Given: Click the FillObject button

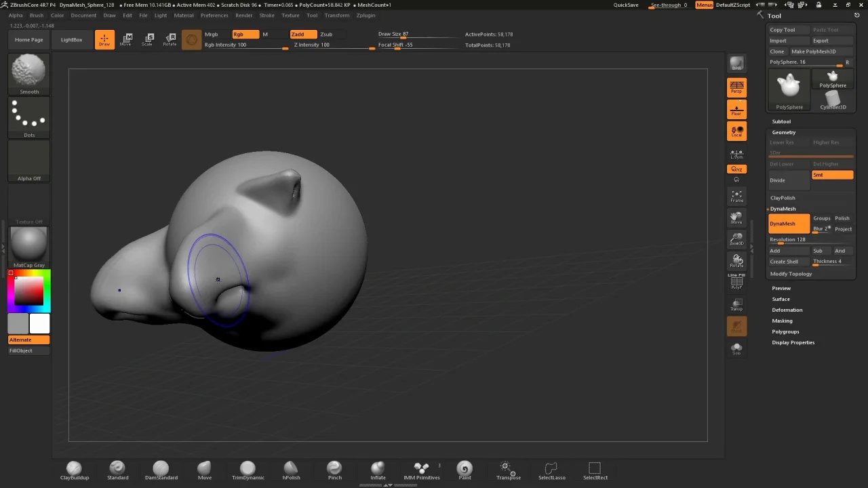Looking at the screenshot, I should point(28,350).
